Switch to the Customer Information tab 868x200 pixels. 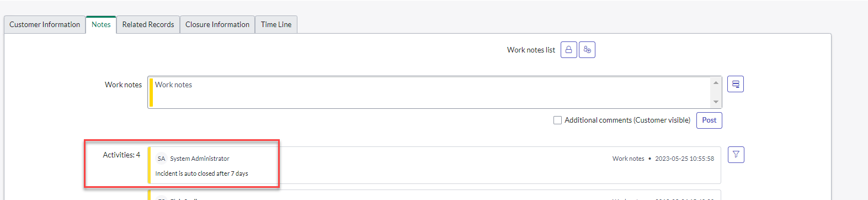click(45, 24)
